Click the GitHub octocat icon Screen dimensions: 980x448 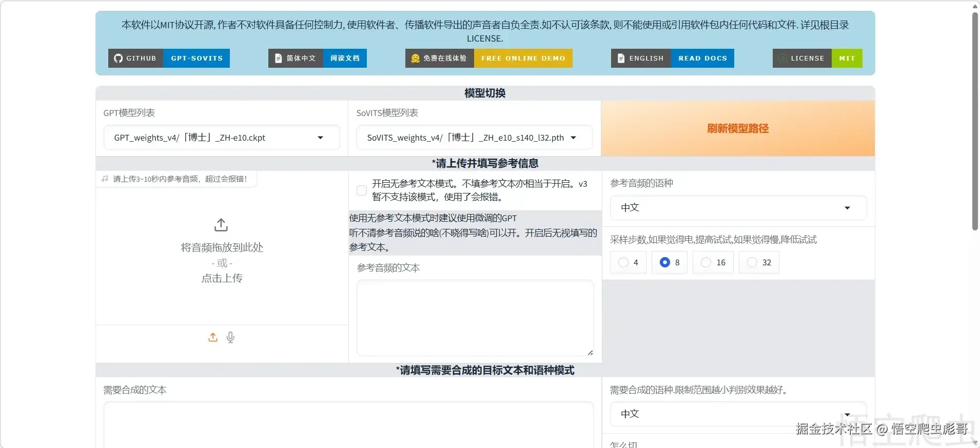[x=119, y=59]
